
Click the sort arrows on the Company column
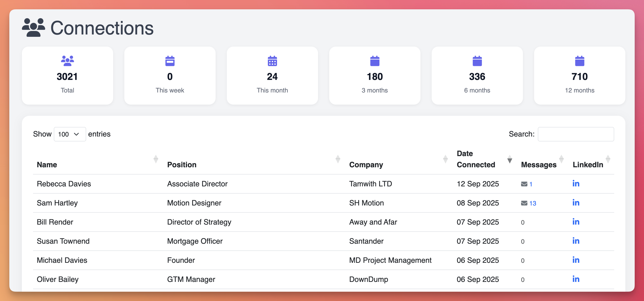(445, 159)
